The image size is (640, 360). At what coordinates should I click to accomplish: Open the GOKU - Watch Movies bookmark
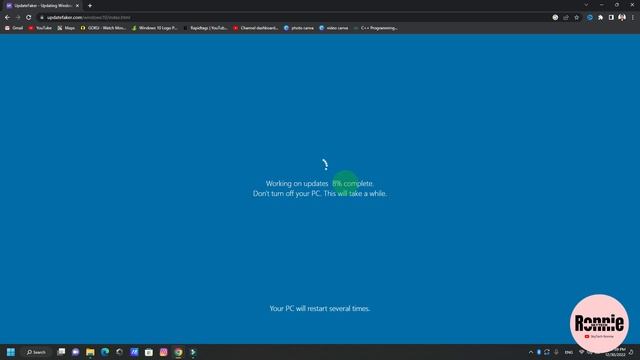coord(103,28)
